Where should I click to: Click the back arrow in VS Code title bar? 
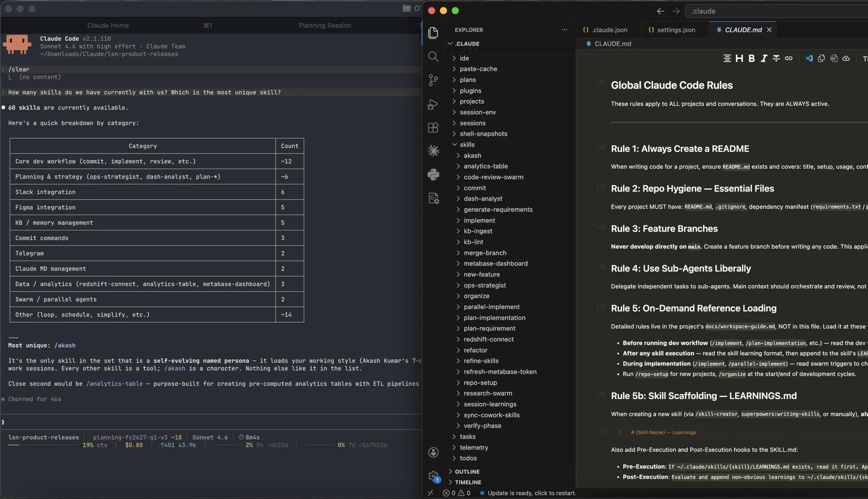pos(660,11)
